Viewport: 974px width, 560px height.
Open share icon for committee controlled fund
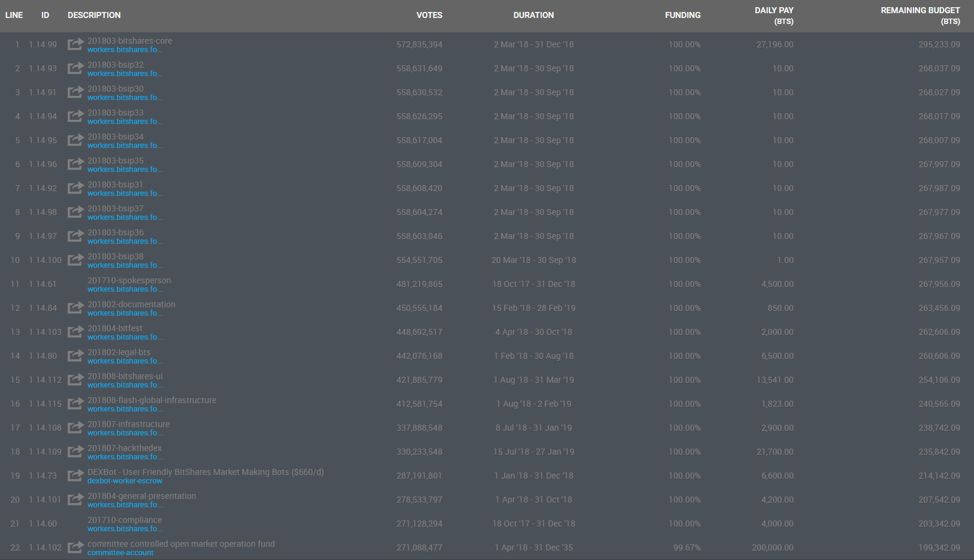pos(76,547)
